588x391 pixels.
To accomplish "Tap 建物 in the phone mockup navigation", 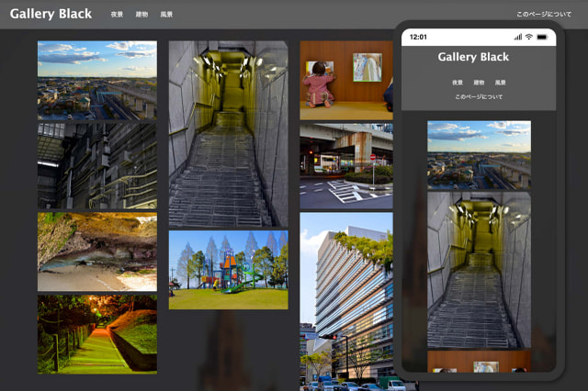I will [x=479, y=83].
